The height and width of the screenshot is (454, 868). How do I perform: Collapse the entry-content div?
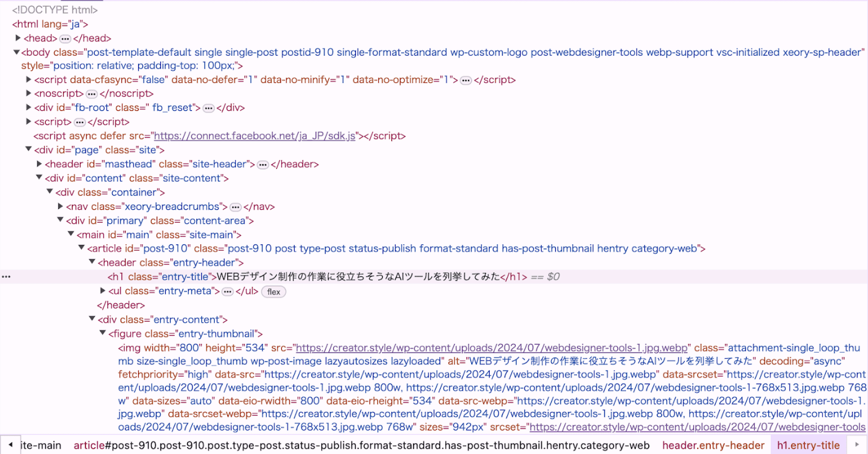[x=92, y=319]
